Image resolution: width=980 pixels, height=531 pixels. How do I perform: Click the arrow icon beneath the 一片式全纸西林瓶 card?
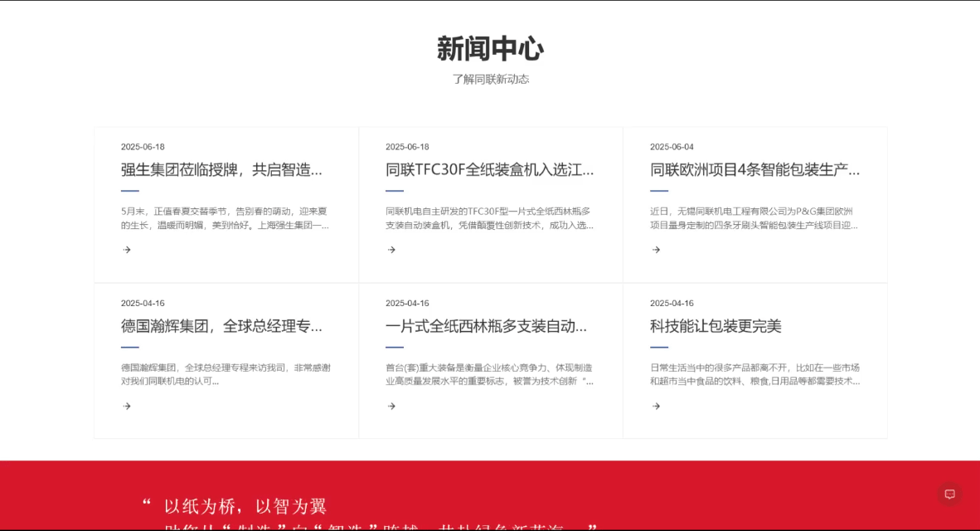point(391,406)
